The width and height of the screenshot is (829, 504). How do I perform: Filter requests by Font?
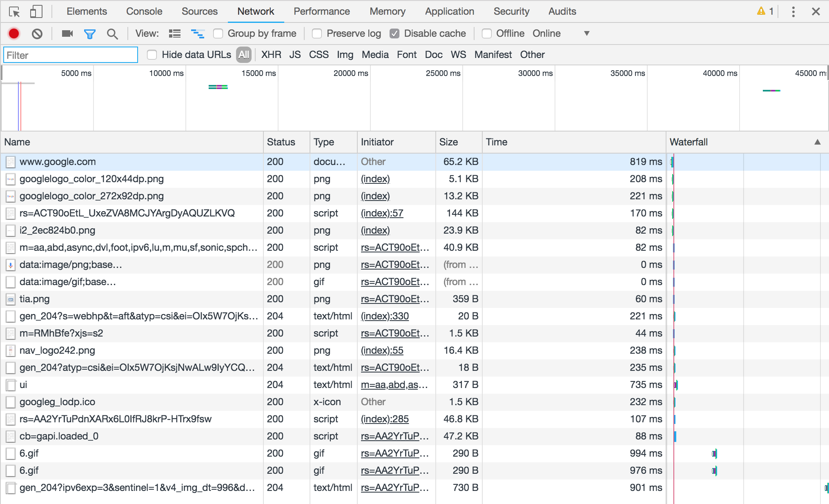(x=407, y=55)
